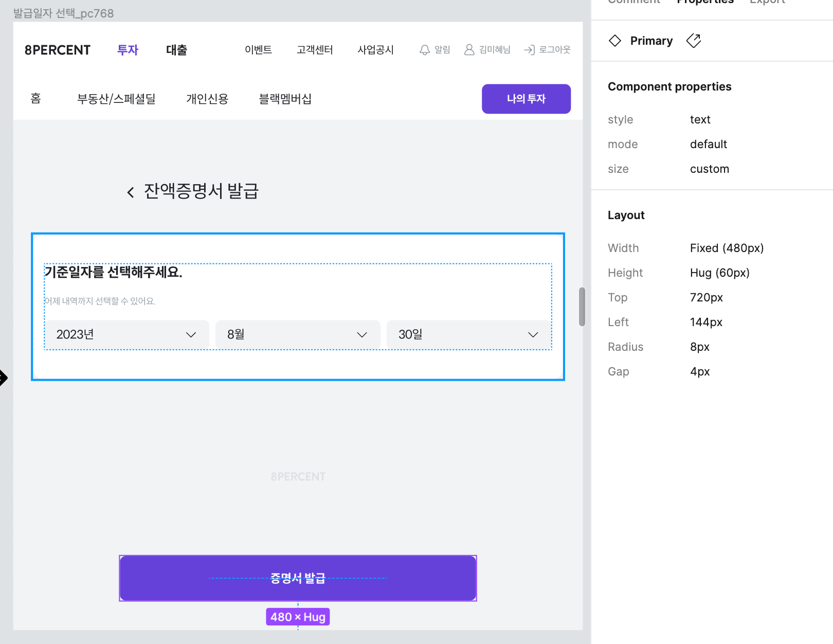Open the 2023년 year dropdown
Image resolution: width=833 pixels, height=644 pixels.
point(127,335)
